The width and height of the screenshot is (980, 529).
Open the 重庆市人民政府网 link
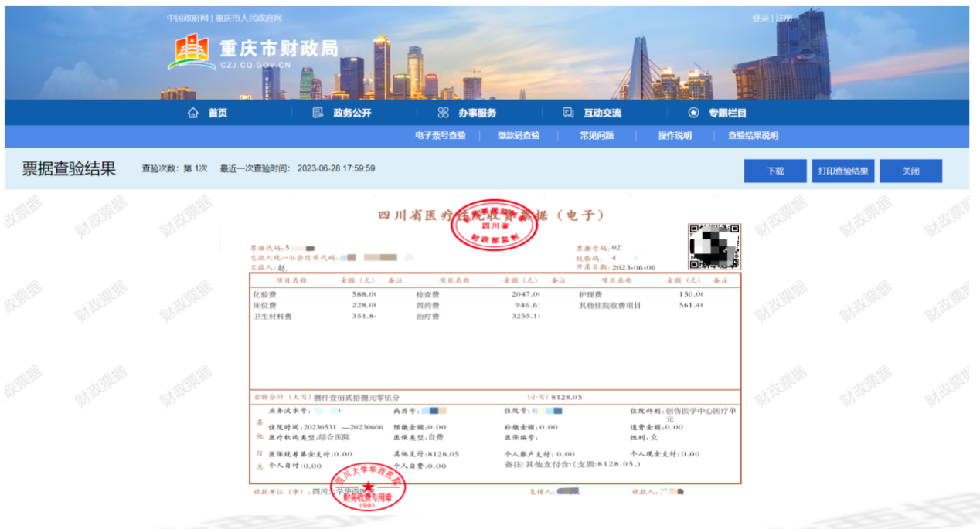coord(249,18)
